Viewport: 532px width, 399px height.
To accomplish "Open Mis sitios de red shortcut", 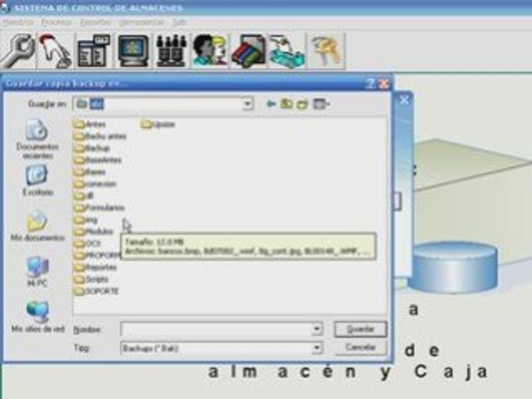I will 38,316.
